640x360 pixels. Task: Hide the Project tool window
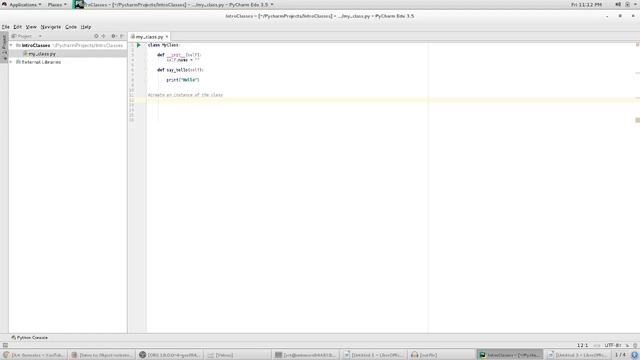click(122, 36)
